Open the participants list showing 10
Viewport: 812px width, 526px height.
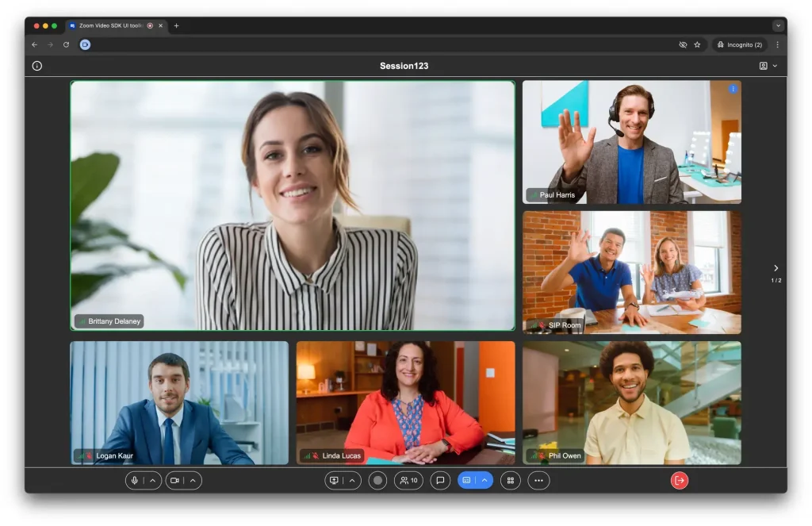tap(408, 480)
